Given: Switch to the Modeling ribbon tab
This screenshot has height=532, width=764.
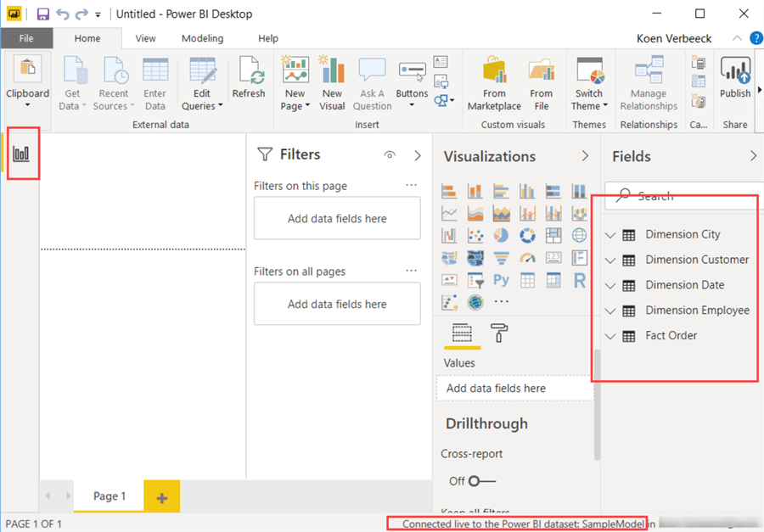Looking at the screenshot, I should coord(202,38).
